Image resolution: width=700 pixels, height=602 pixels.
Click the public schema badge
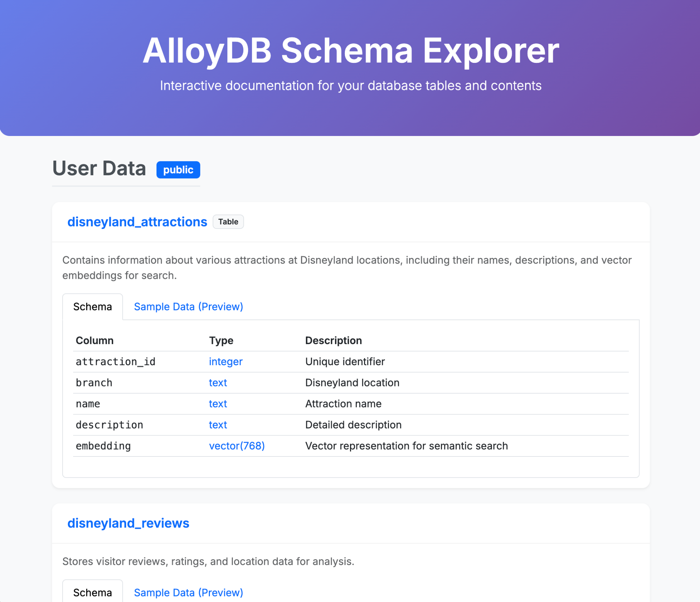coord(178,170)
